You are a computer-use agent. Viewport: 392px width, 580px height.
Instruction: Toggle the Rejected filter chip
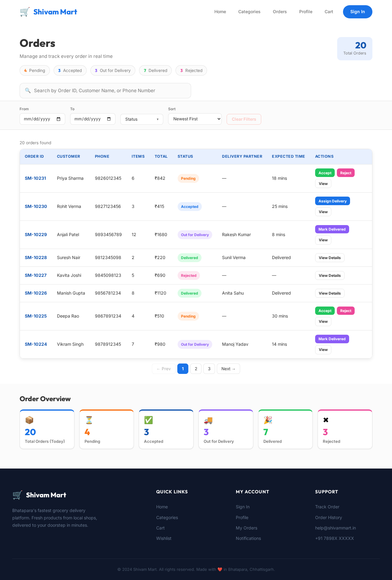[x=191, y=70]
